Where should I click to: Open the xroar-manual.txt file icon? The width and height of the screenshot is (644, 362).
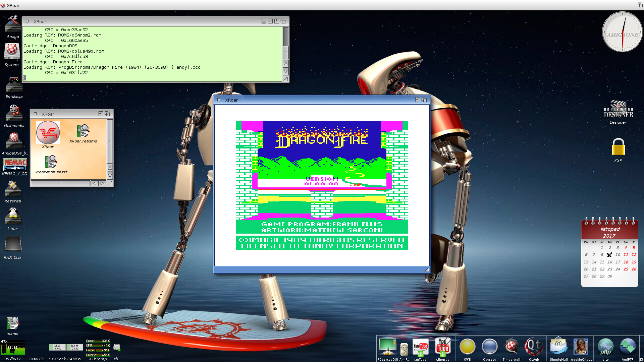(51, 162)
